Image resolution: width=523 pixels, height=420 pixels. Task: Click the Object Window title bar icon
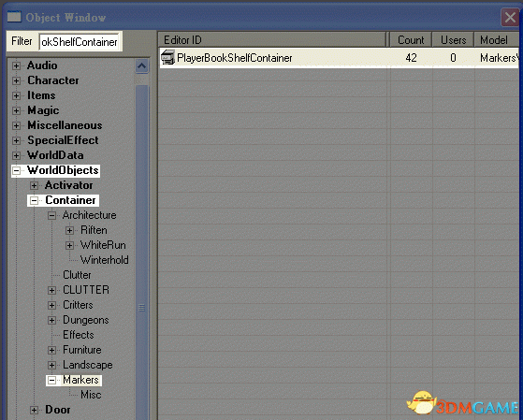pos(14,17)
